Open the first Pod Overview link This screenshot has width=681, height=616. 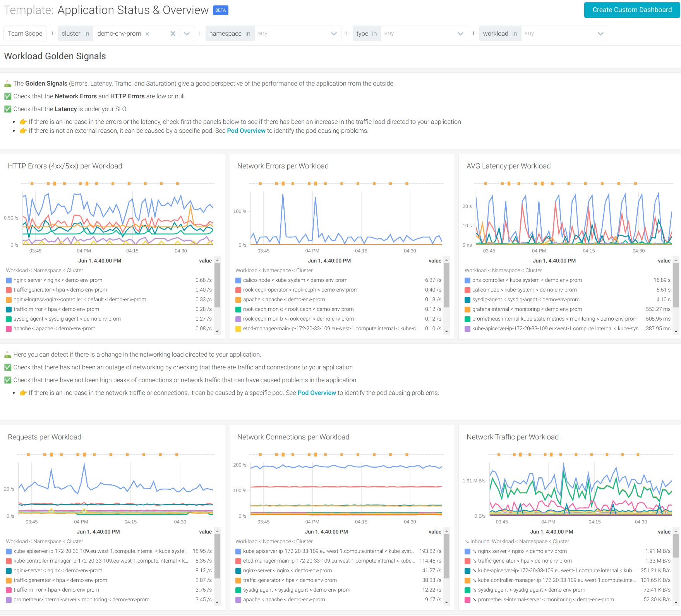[246, 131]
